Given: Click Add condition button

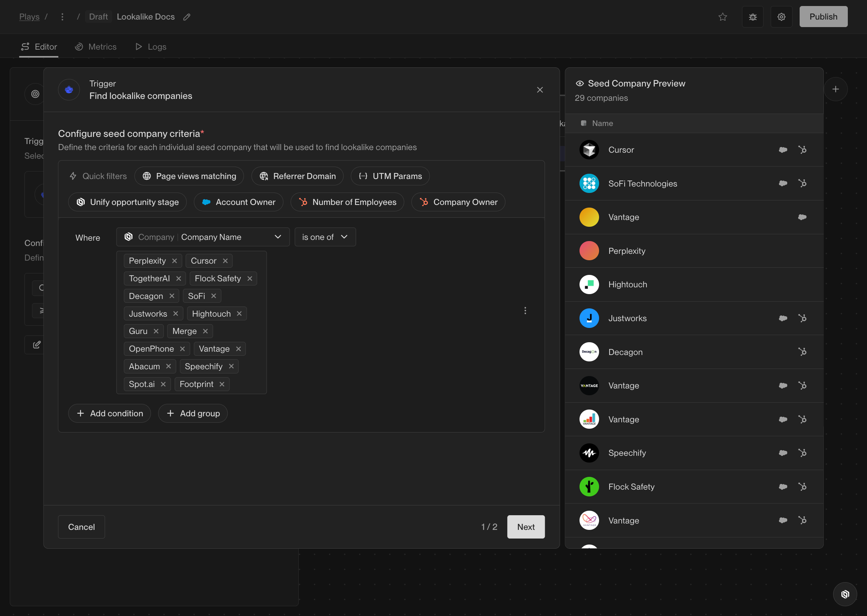Looking at the screenshot, I should point(109,413).
